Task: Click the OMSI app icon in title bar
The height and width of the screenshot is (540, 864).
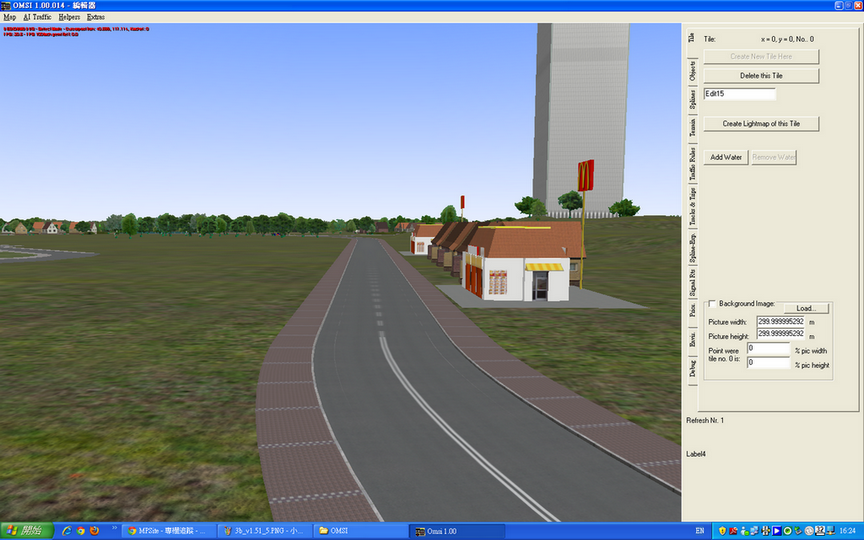Action: point(6,6)
